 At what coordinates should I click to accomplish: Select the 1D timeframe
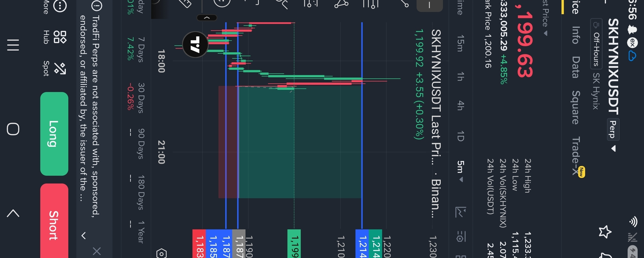460,136
